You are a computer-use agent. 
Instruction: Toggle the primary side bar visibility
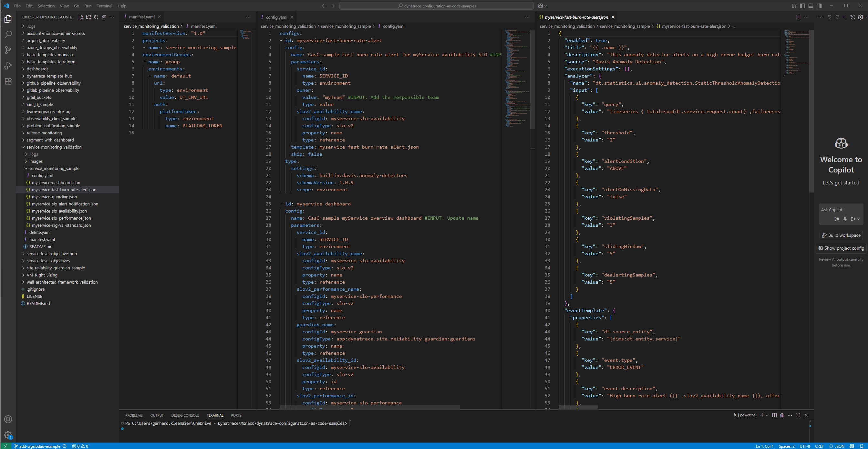tap(802, 6)
